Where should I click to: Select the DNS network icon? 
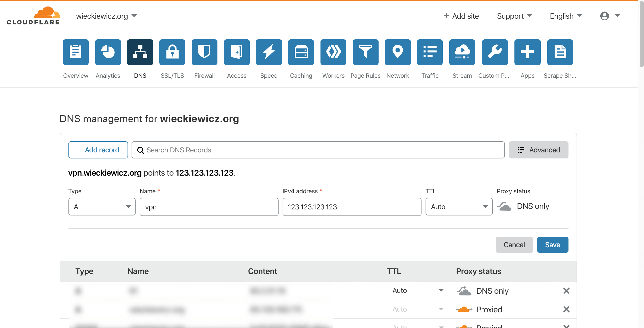tap(140, 52)
